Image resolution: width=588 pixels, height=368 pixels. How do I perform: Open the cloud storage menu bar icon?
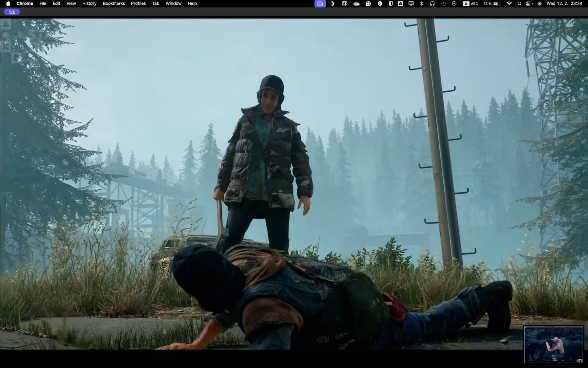[356, 3]
